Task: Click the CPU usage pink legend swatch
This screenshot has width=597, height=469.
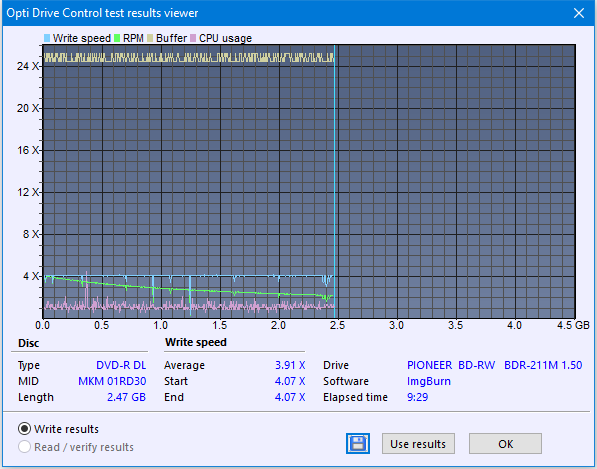Action: coord(193,38)
